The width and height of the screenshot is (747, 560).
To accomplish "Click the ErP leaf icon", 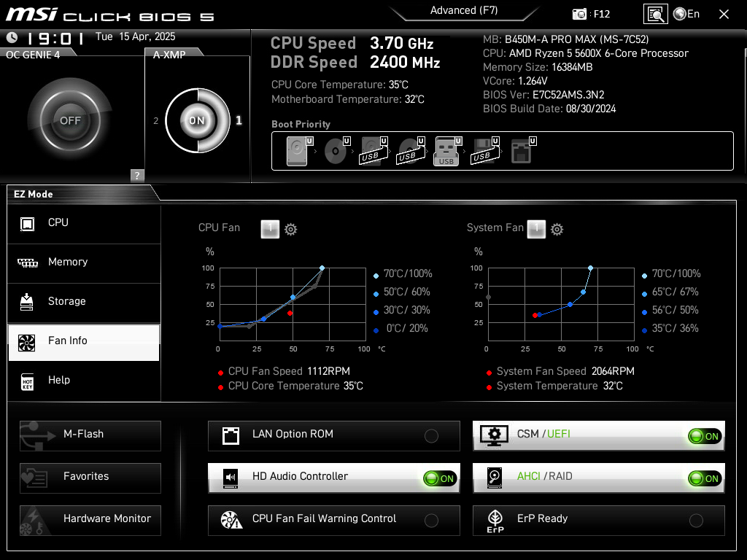I will point(495,521).
